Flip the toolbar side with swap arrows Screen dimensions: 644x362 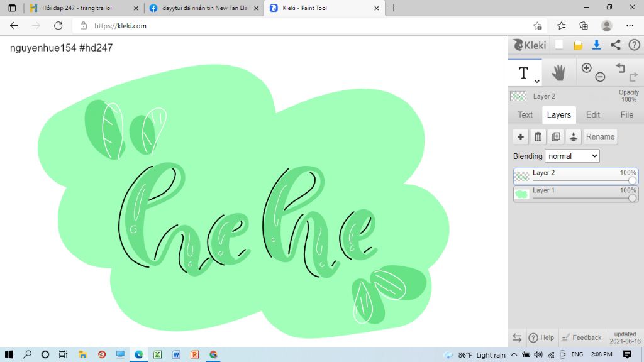(x=517, y=337)
